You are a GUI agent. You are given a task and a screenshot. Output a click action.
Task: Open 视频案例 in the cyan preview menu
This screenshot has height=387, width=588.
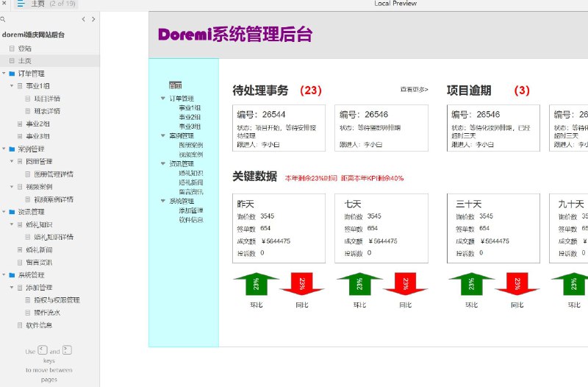[191, 155]
